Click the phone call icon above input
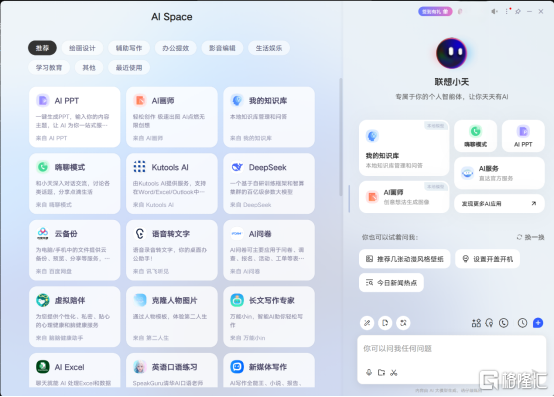The image size is (554, 397). point(504,323)
